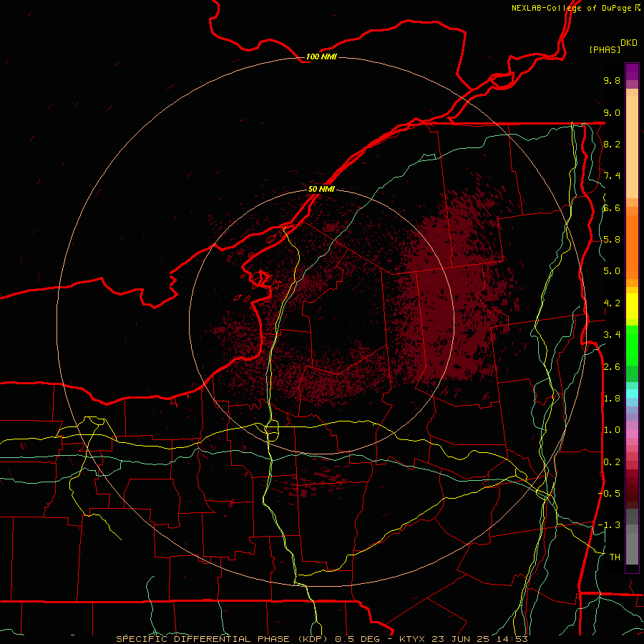Viewport: 644px width, 644px height.
Task: Select the DKD label above the scale
Action: click(629, 43)
